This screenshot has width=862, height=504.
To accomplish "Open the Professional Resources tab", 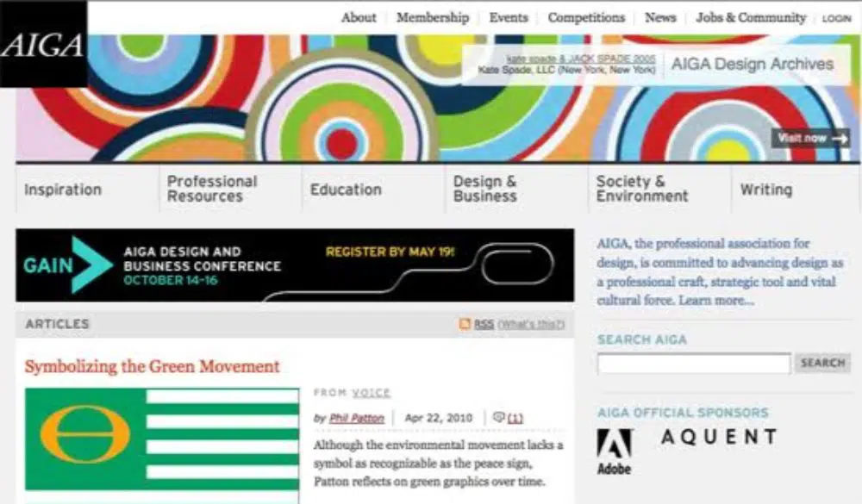I will (x=212, y=189).
